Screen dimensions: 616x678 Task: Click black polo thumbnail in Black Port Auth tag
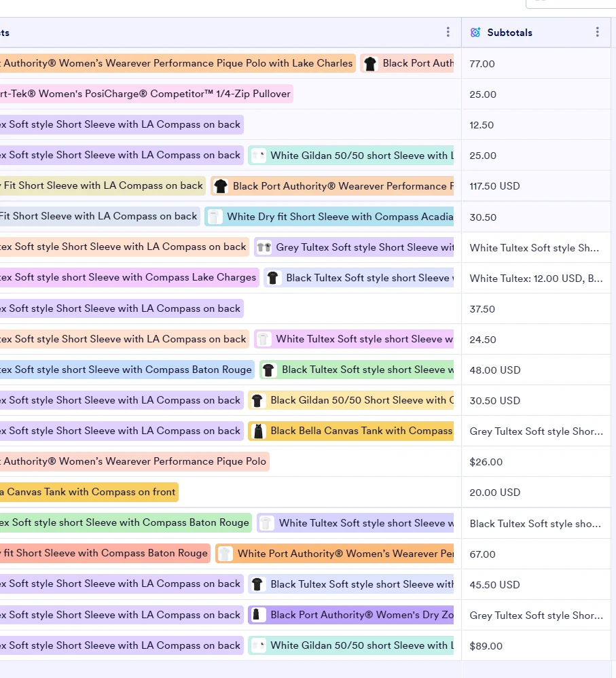coord(370,64)
